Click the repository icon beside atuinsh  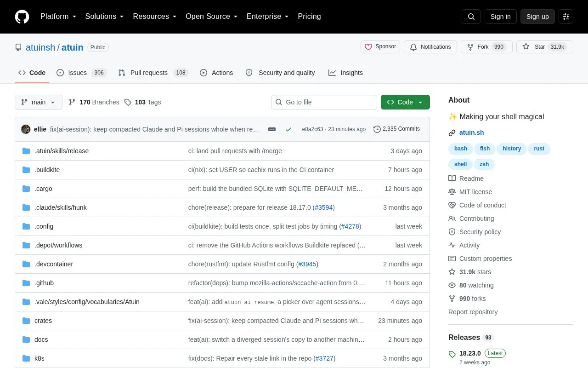(18, 47)
